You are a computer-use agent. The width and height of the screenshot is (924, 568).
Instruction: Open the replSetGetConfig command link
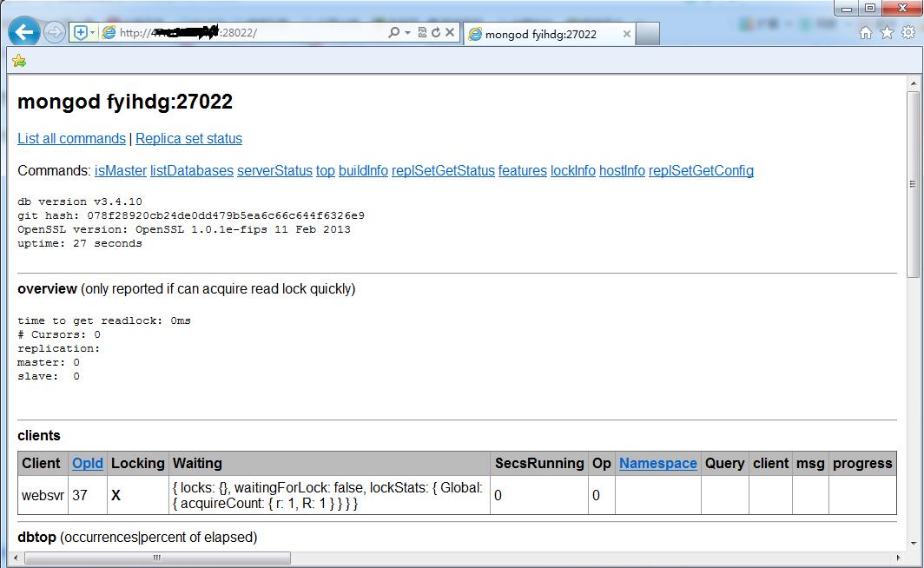tap(702, 171)
